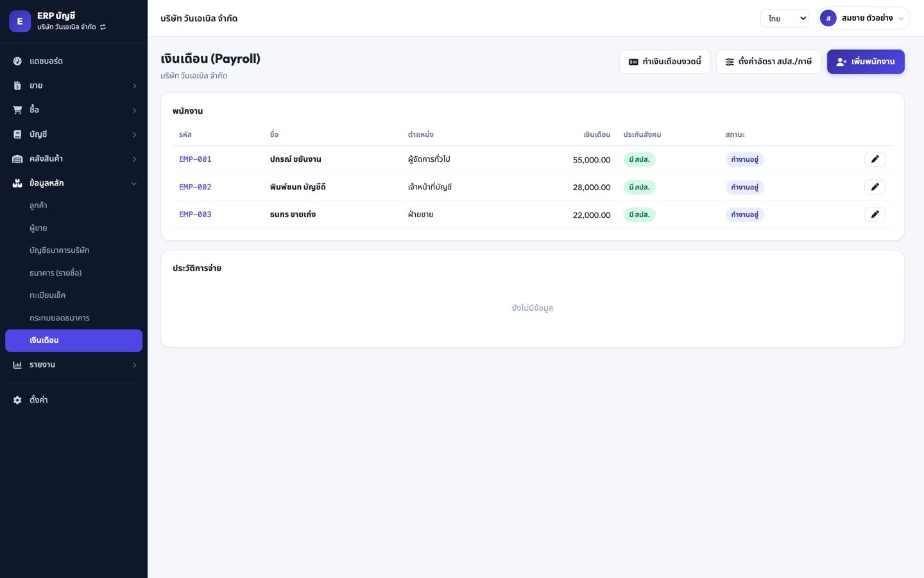Image resolution: width=924 pixels, height=578 pixels.
Task: Click employee name ปกรณ์ ขยันงาน
Action: [295, 159]
